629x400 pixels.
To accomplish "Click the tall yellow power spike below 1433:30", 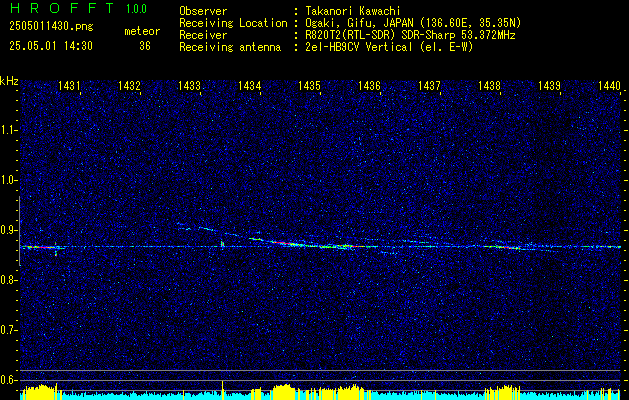I will [x=222, y=389].
